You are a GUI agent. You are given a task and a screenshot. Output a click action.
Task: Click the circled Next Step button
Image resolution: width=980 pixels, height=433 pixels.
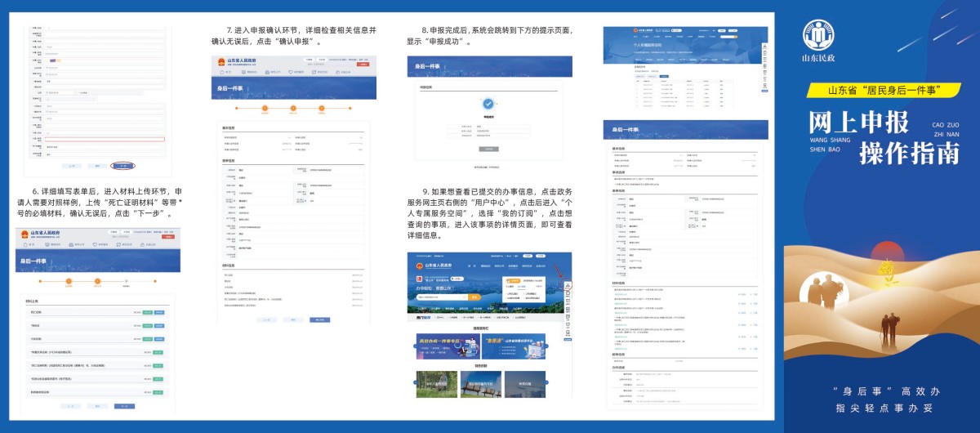[122, 165]
